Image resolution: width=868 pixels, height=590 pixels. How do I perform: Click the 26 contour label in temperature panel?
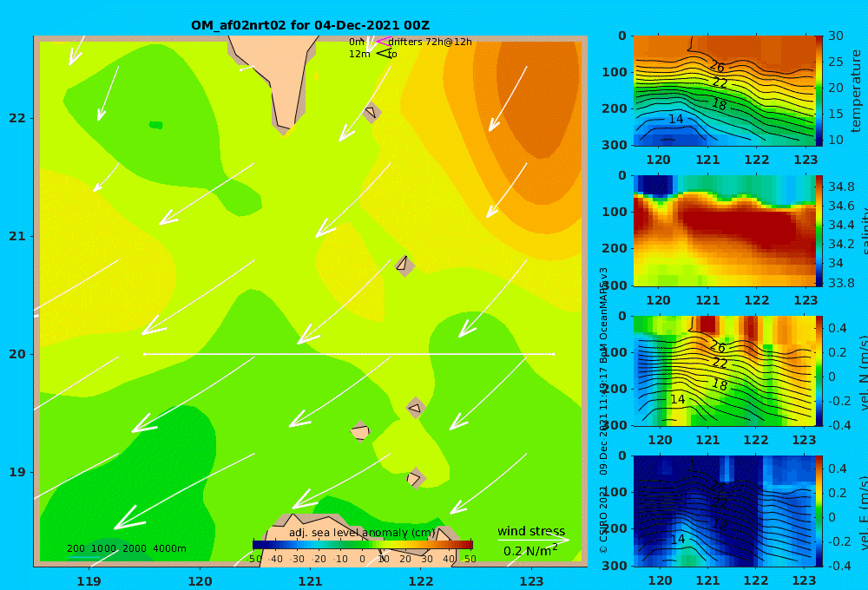[718, 67]
